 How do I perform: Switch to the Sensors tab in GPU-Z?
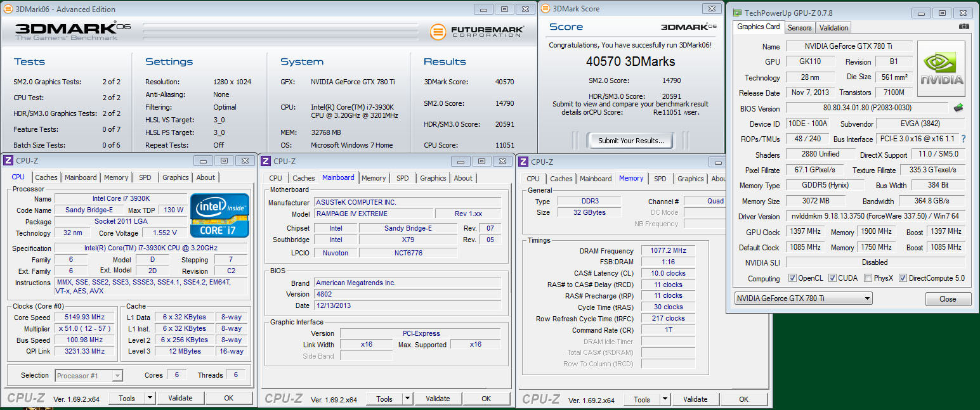coord(799,28)
